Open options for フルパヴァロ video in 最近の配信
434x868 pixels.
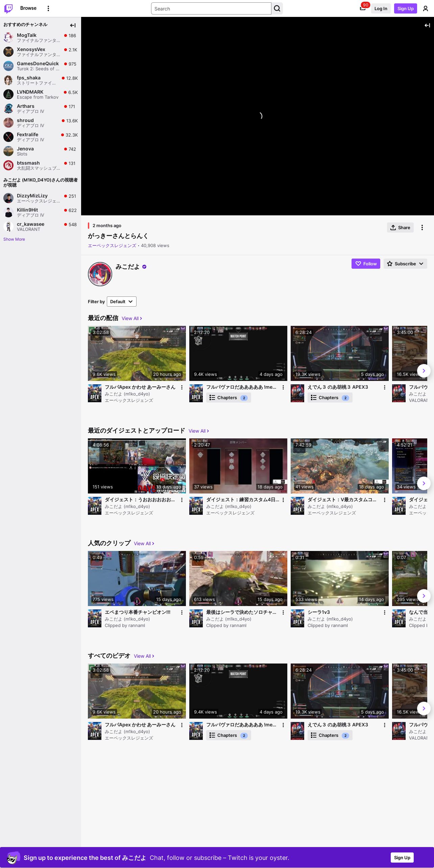tap(283, 387)
